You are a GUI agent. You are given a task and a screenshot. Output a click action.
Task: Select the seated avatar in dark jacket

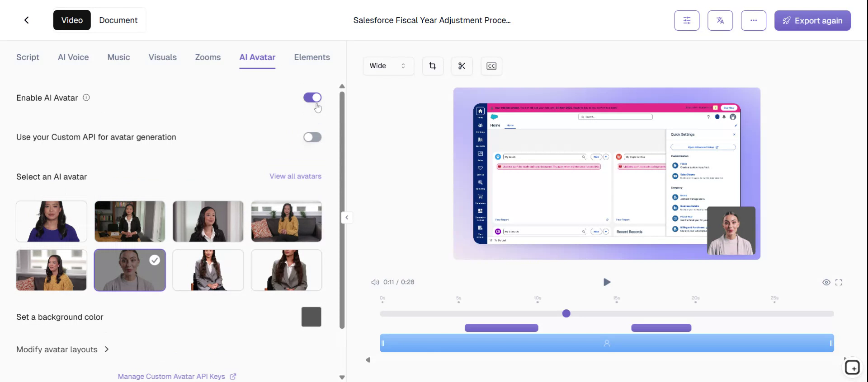287,270
